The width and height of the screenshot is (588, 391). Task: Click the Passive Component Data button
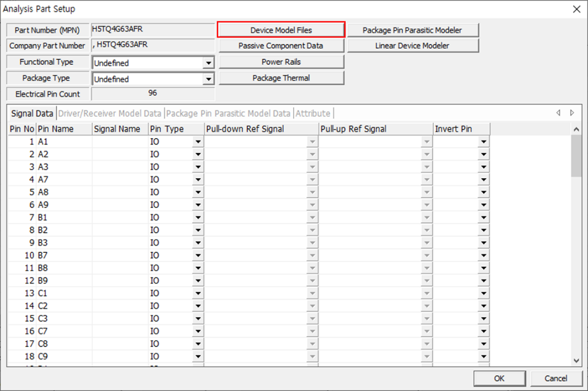281,46
